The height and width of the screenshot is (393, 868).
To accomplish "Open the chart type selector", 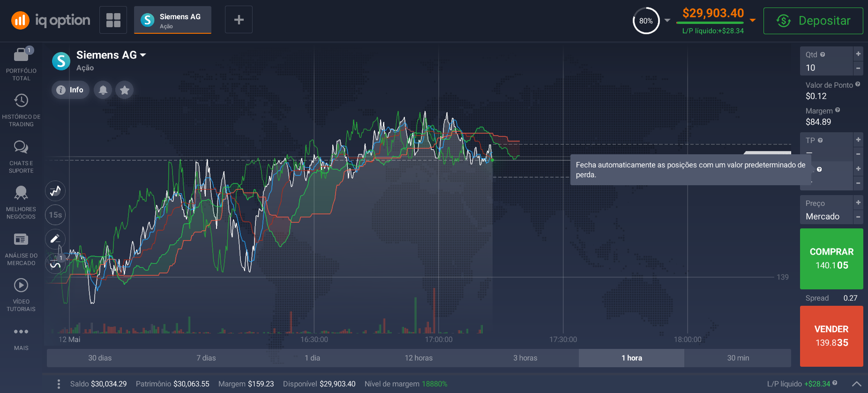I will point(55,191).
